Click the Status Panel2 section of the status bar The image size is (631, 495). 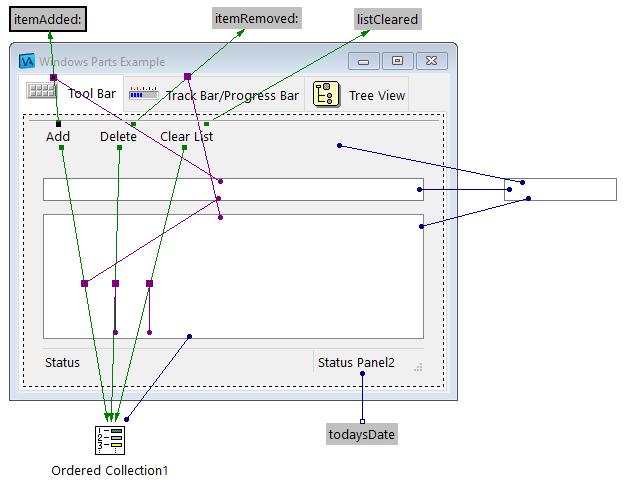pos(356,362)
